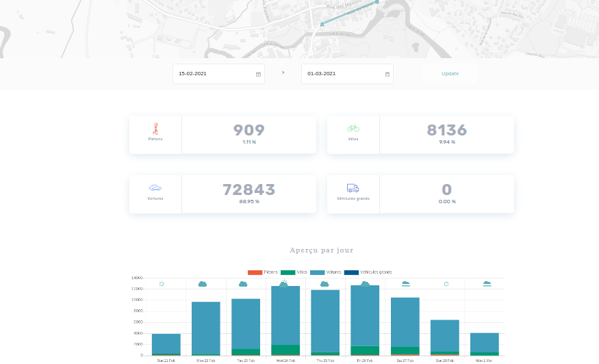The image size is (599, 364).
Task: Click the 72843 Voitures count card
Action: pos(248,194)
